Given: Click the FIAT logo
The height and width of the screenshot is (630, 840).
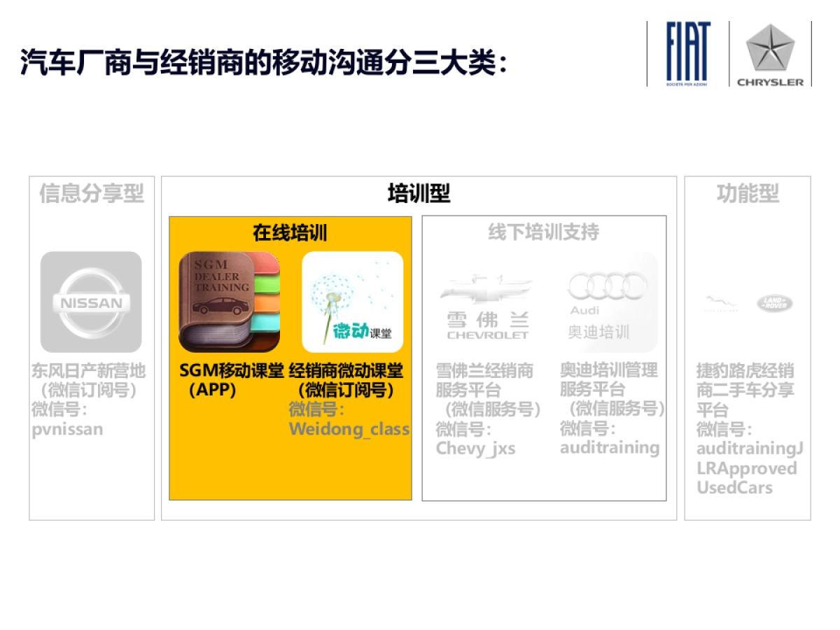Looking at the screenshot, I should click(x=688, y=53).
